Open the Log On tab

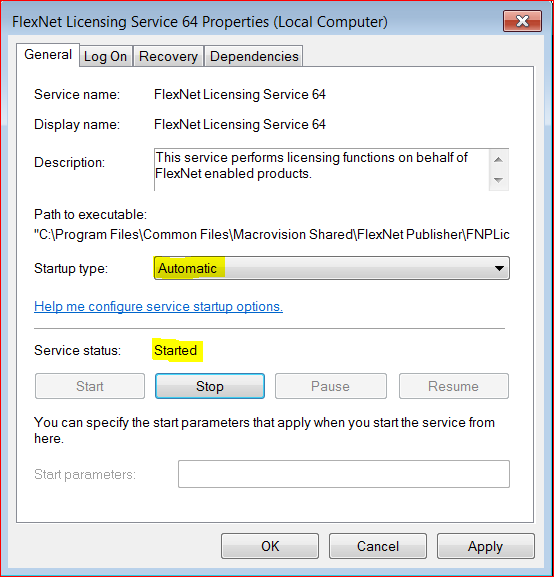pos(106,57)
